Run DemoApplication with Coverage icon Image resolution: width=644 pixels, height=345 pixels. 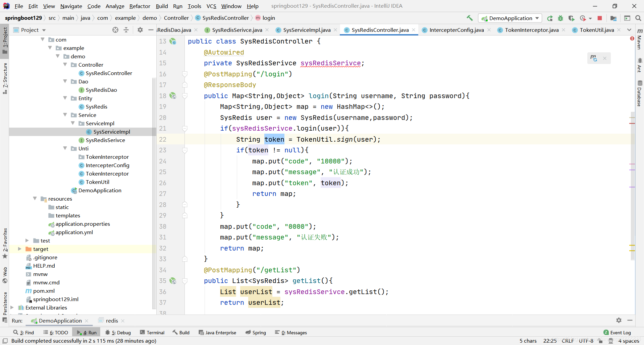(x=572, y=18)
